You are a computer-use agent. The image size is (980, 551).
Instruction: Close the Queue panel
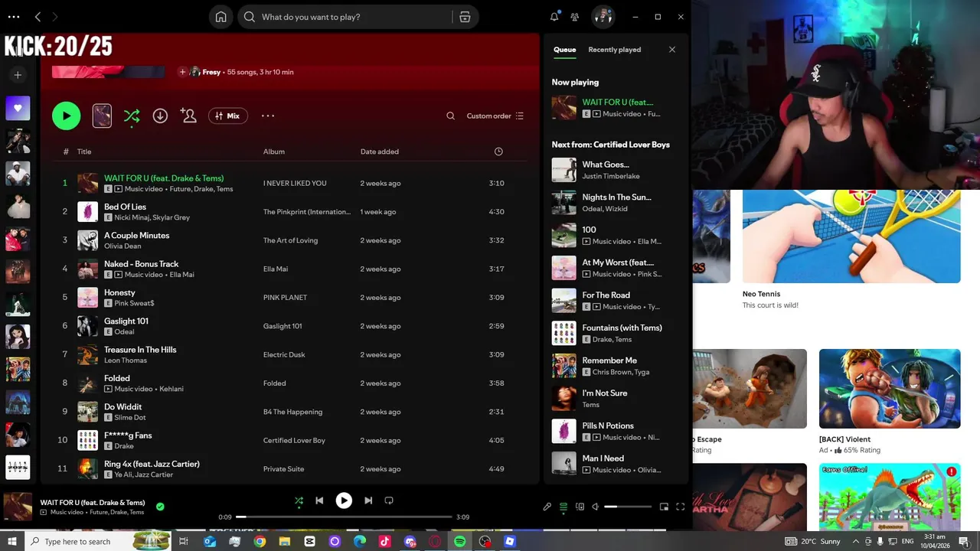[x=672, y=50]
